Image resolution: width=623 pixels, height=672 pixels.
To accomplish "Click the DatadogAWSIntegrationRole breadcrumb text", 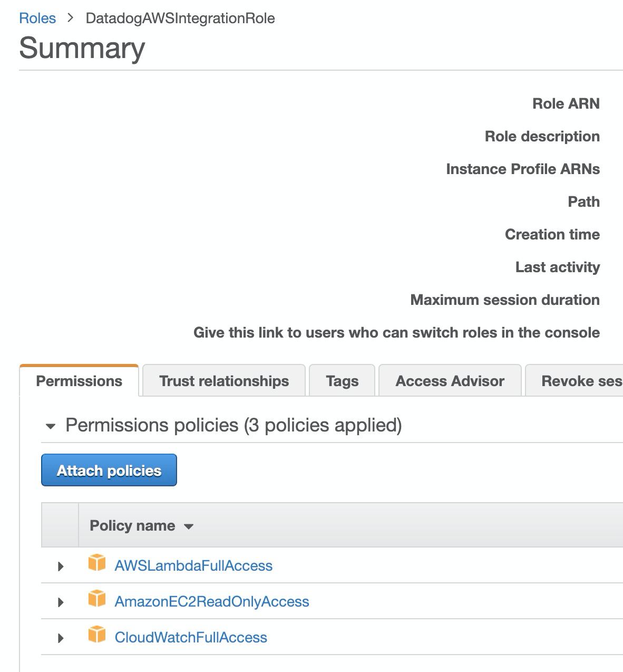I will click(180, 18).
